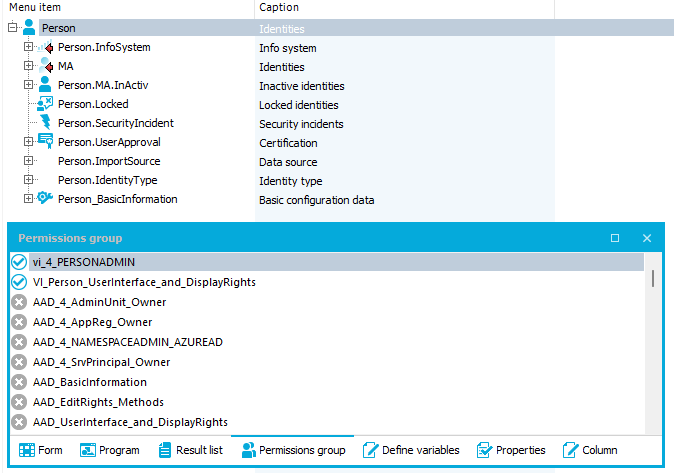This screenshot has width=674, height=473.
Task: Click the Define variables pencil icon
Action: (x=371, y=450)
